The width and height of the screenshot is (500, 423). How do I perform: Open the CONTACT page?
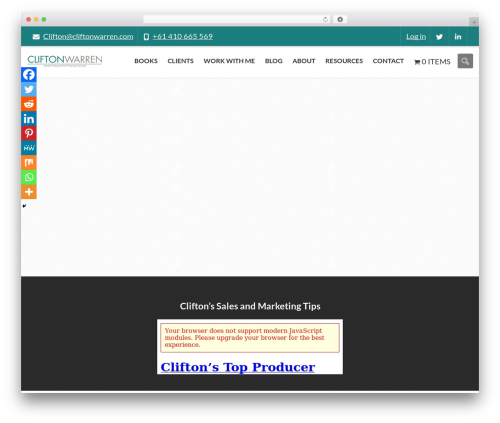point(388,61)
